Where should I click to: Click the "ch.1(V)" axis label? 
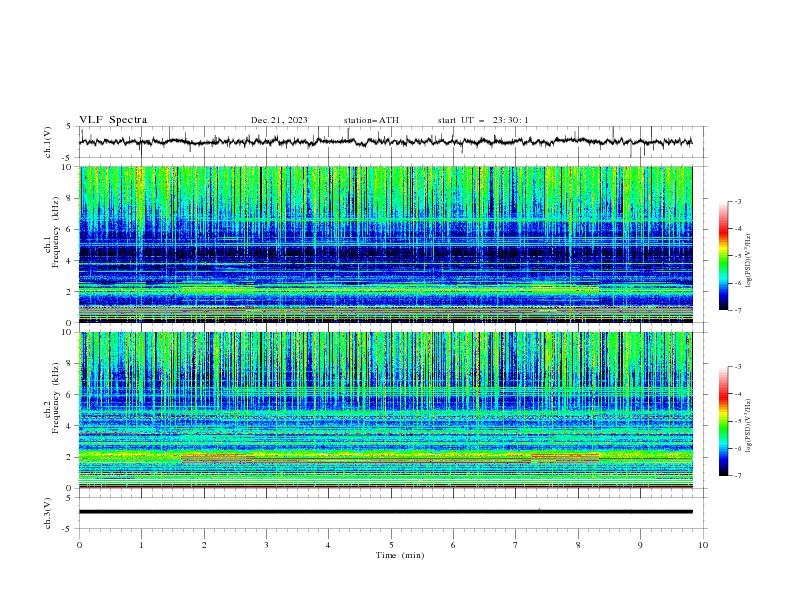coord(48,142)
